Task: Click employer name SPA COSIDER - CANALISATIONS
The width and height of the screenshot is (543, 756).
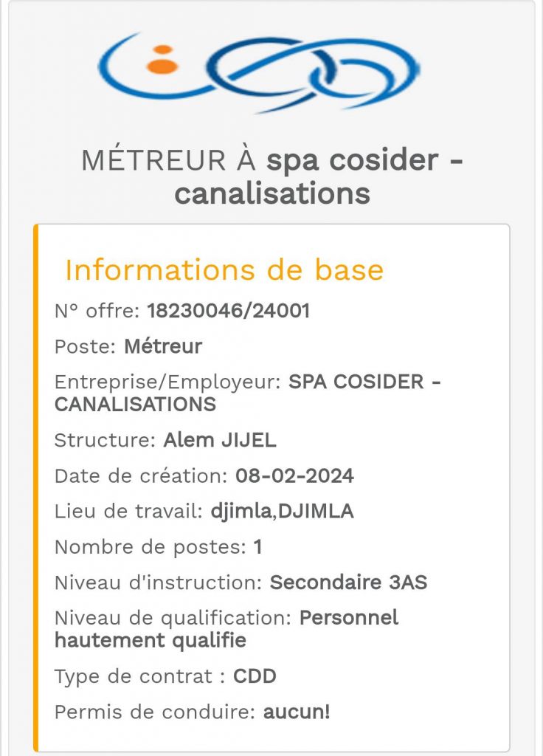Action: 248,393
